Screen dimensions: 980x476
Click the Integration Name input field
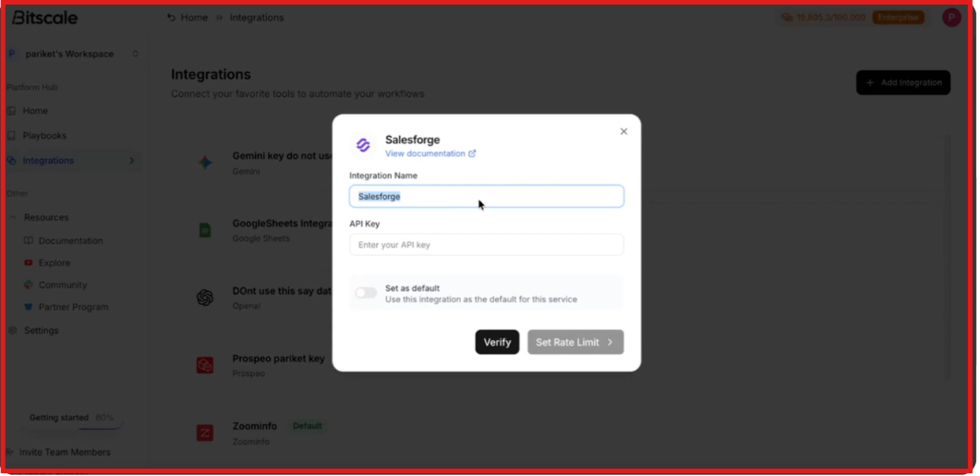(x=486, y=196)
